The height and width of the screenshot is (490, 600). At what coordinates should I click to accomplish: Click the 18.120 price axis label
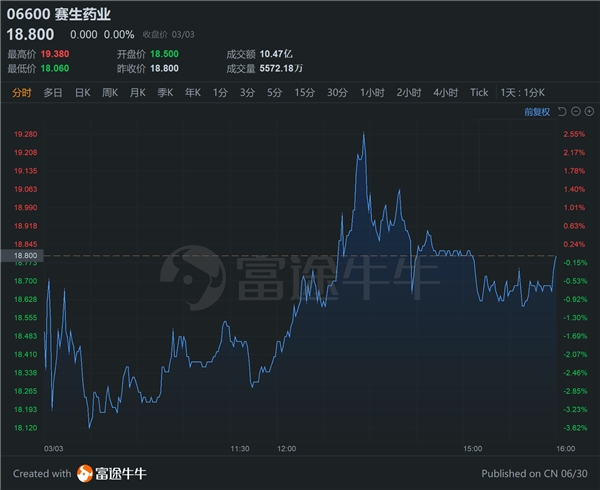(x=26, y=428)
